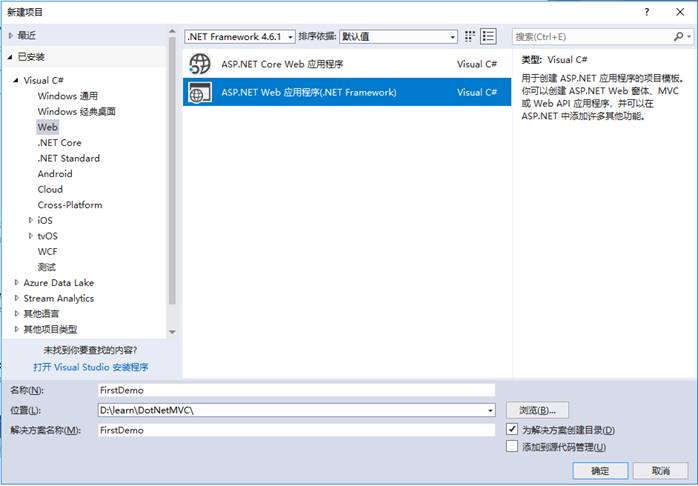
Task: Expand the 其他项目类型 node
Action: coord(17,329)
